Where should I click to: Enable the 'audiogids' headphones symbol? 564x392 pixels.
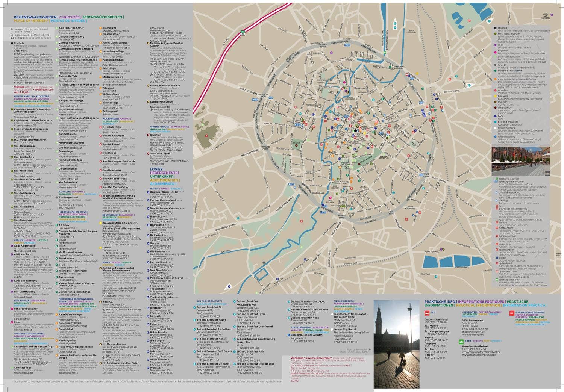(12, 38)
